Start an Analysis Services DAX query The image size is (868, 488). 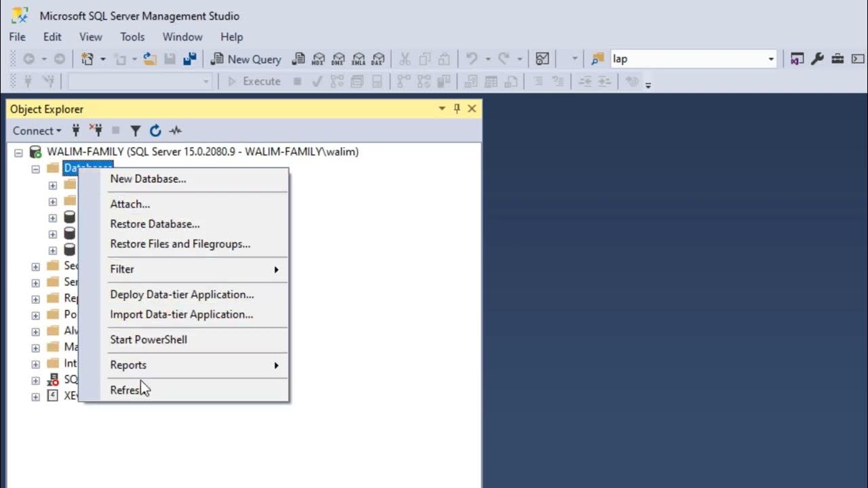(378, 59)
